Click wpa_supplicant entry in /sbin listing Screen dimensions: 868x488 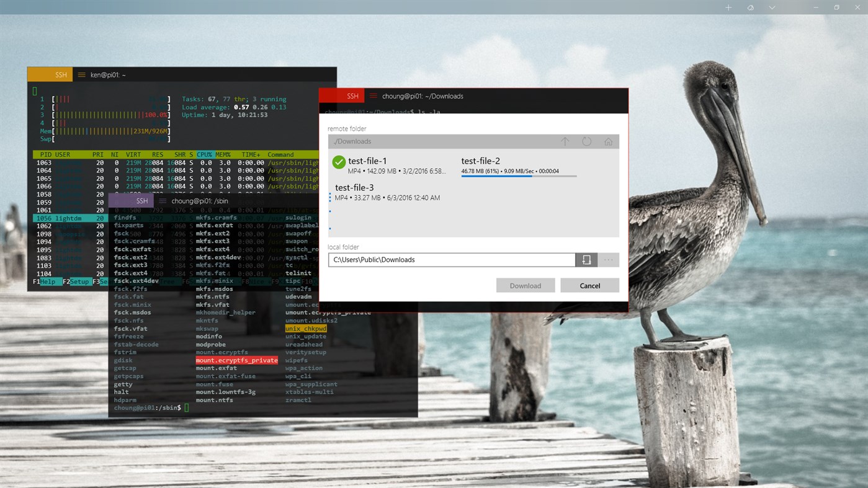click(311, 384)
